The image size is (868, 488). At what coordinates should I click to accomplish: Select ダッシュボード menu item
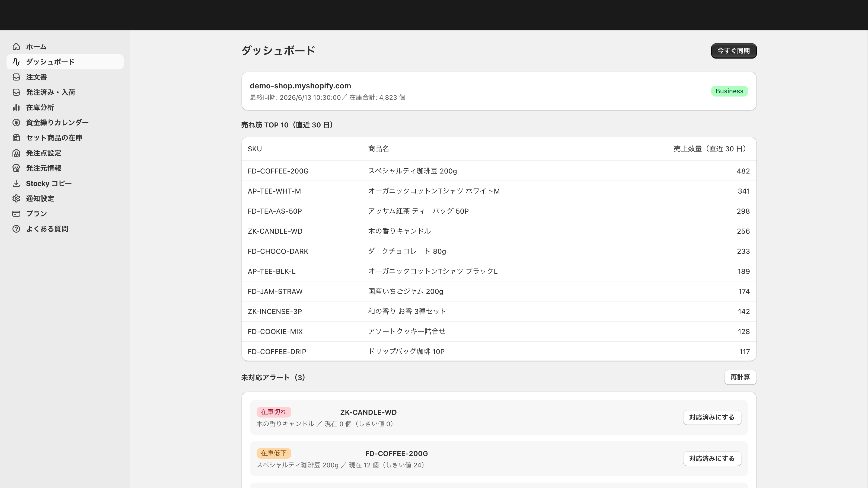65,62
